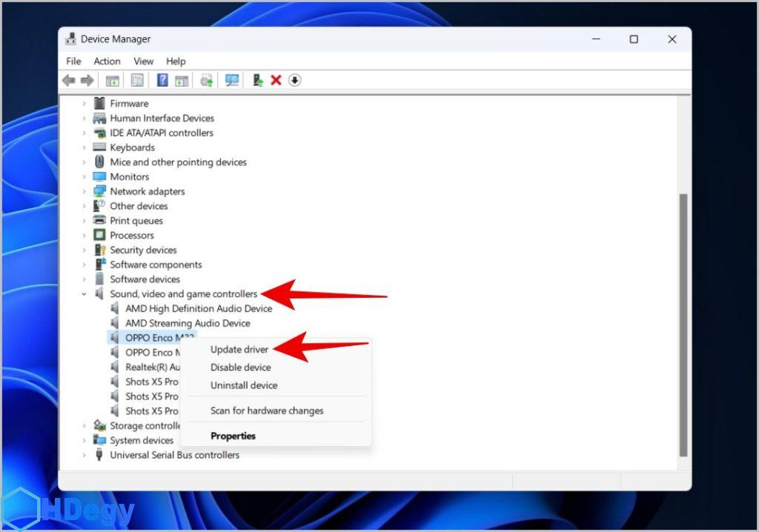
Task: Collapse Sound, video and game controllers
Action: point(84,294)
